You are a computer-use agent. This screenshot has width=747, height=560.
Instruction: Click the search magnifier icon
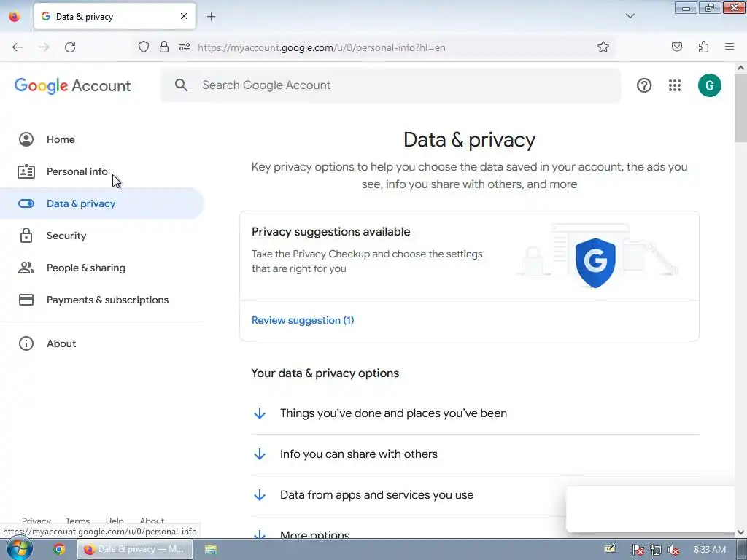[x=181, y=85]
